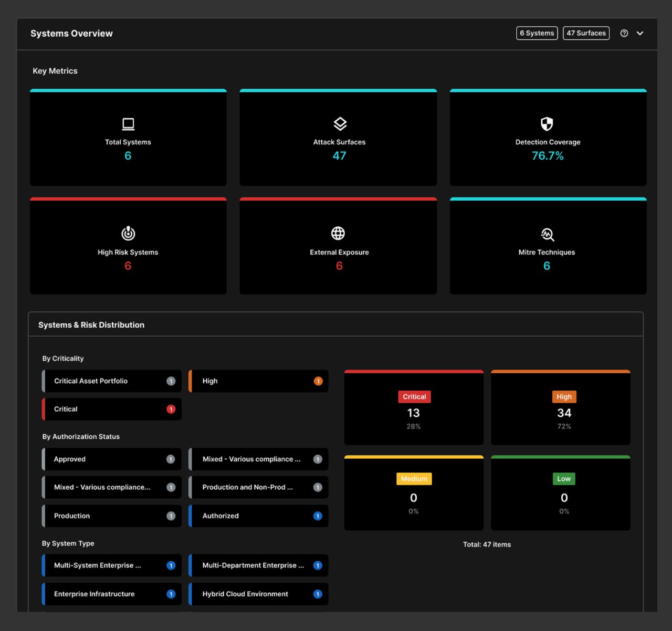Click the count badge on Critical Asset Portfolio

click(171, 381)
